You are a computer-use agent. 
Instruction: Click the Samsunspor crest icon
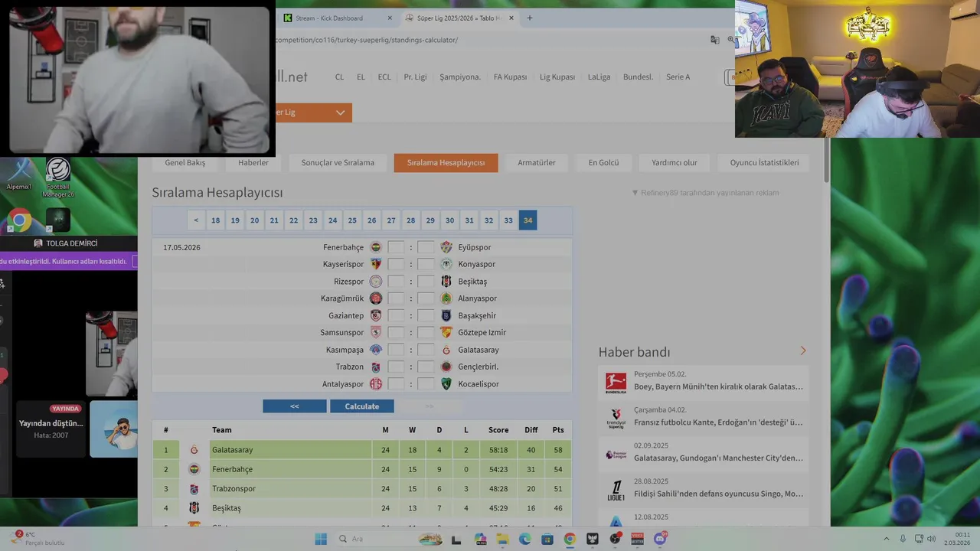point(376,332)
